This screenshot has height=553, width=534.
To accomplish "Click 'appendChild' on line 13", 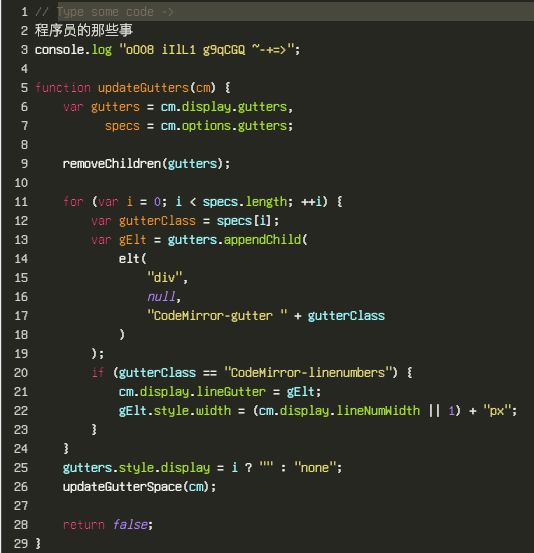I will tap(262, 240).
